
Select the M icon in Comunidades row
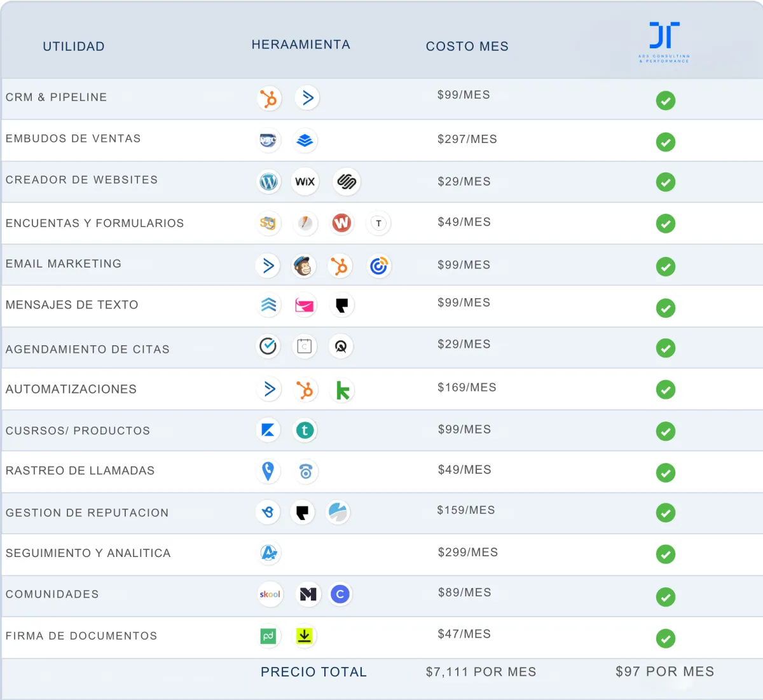[x=308, y=594]
